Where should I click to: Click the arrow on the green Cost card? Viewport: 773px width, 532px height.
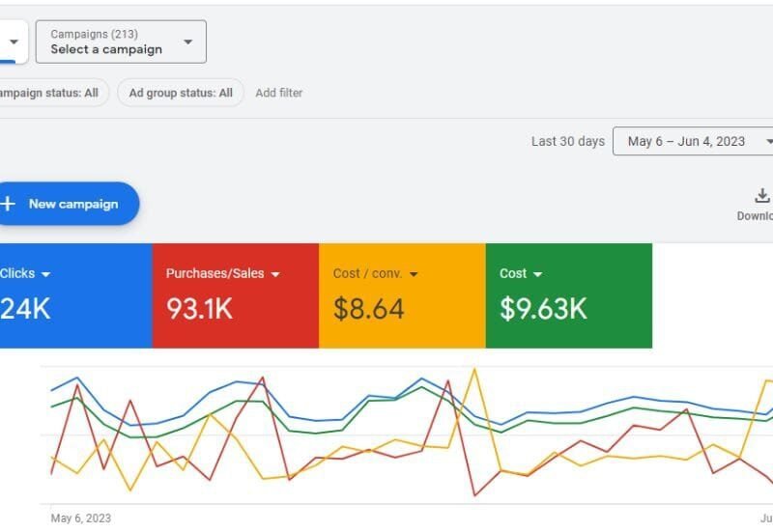pos(537,274)
